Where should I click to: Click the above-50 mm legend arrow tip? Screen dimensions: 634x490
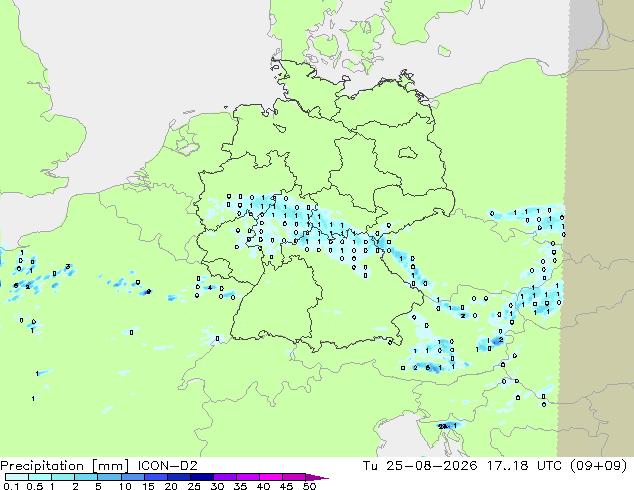coord(317,477)
